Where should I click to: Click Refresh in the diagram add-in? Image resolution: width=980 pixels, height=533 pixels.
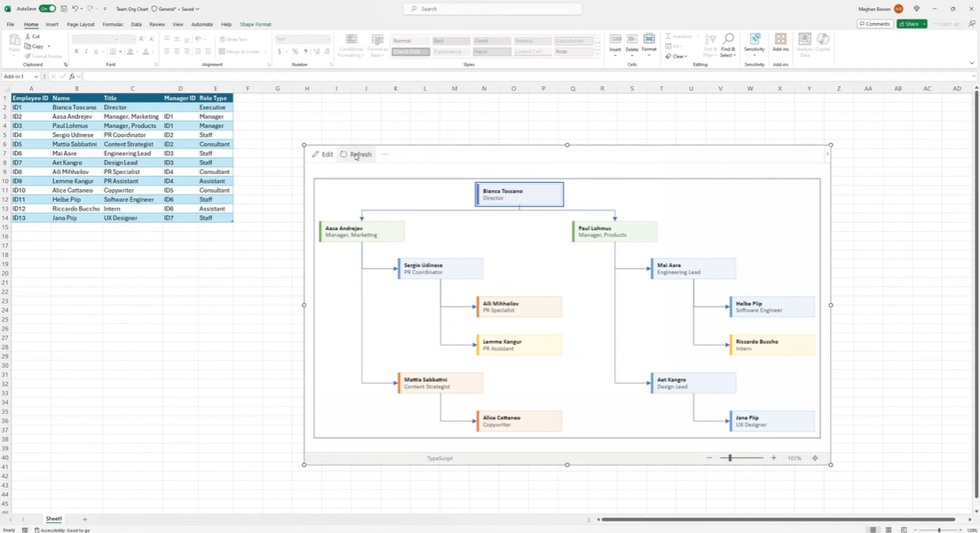(x=356, y=155)
